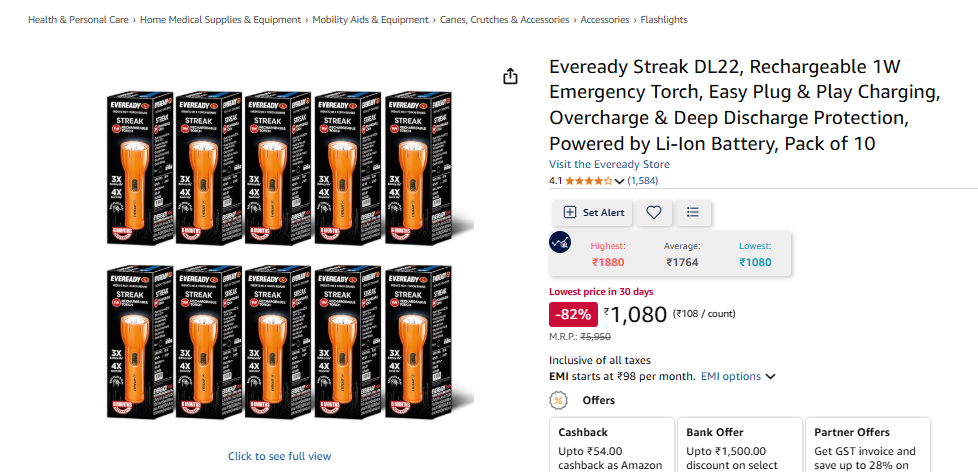Open Canes, Crutches & Accessories breadcrumb

[505, 20]
